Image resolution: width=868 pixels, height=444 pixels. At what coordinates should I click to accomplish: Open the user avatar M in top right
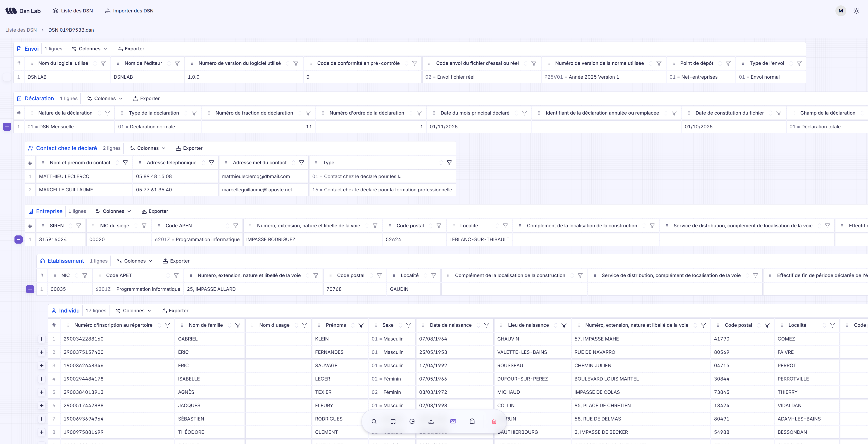(841, 10)
